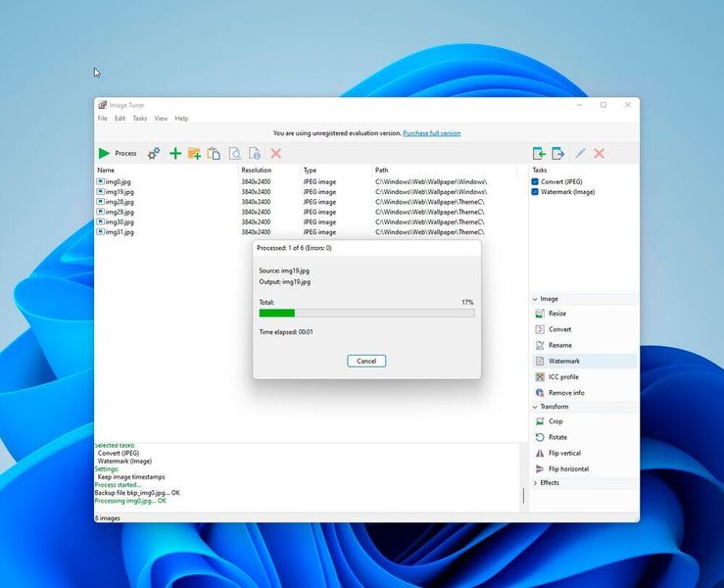724x588 pixels.
Task: Sort list by Type column header
Action: point(336,171)
